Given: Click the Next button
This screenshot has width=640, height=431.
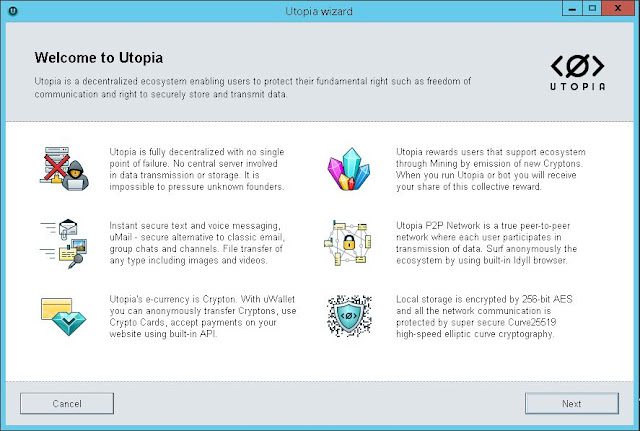Looking at the screenshot, I should coord(571,403).
